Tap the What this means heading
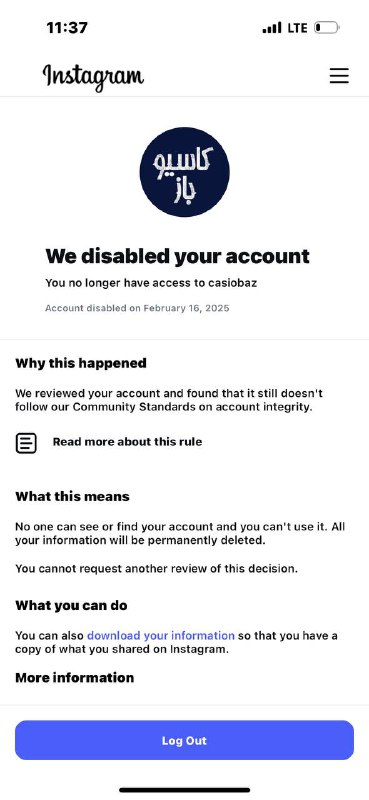Image resolution: width=369 pixels, height=800 pixels. 72,496
